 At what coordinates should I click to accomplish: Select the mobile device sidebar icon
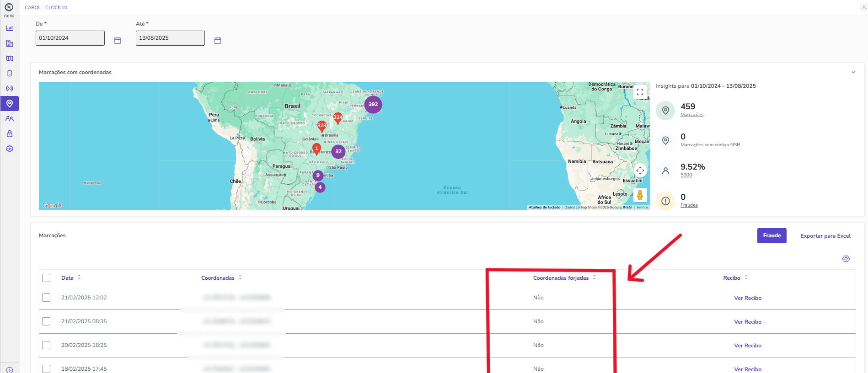(x=10, y=74)
